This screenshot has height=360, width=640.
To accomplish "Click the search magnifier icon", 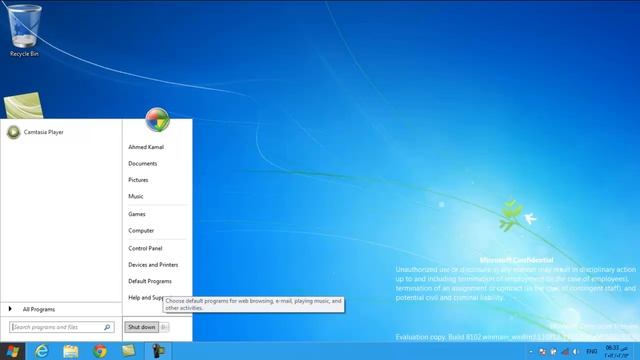I will pyautogui.click(x=107, y=327).
